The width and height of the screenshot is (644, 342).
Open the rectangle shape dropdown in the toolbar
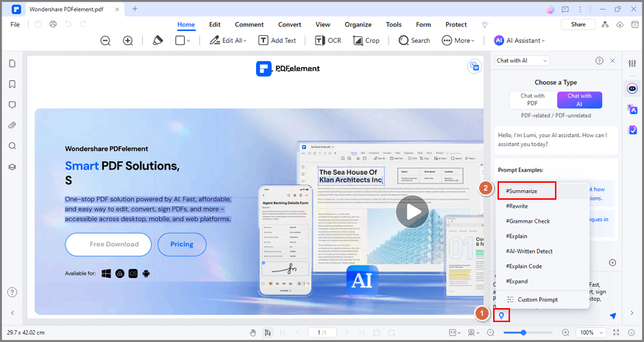point(183,41)
